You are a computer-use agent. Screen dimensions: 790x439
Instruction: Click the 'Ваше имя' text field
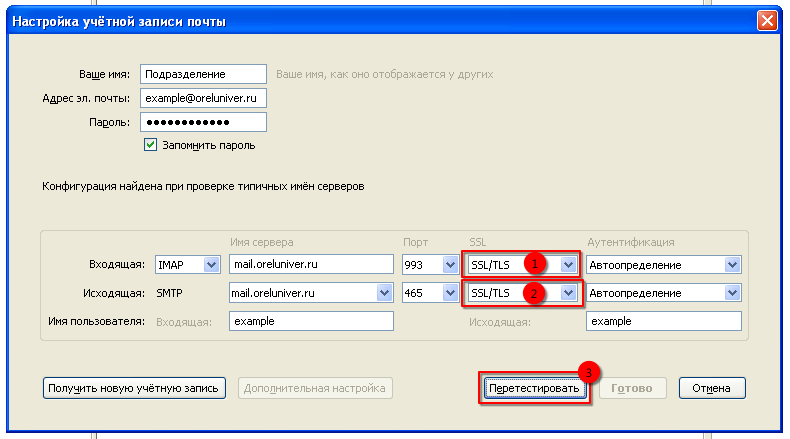(x=203, y=74)
